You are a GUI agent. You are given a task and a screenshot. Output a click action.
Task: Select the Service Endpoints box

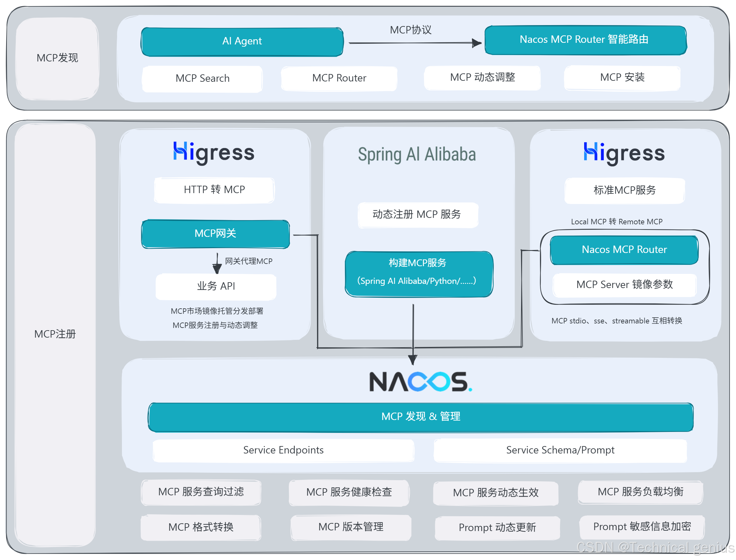point(283,450)
